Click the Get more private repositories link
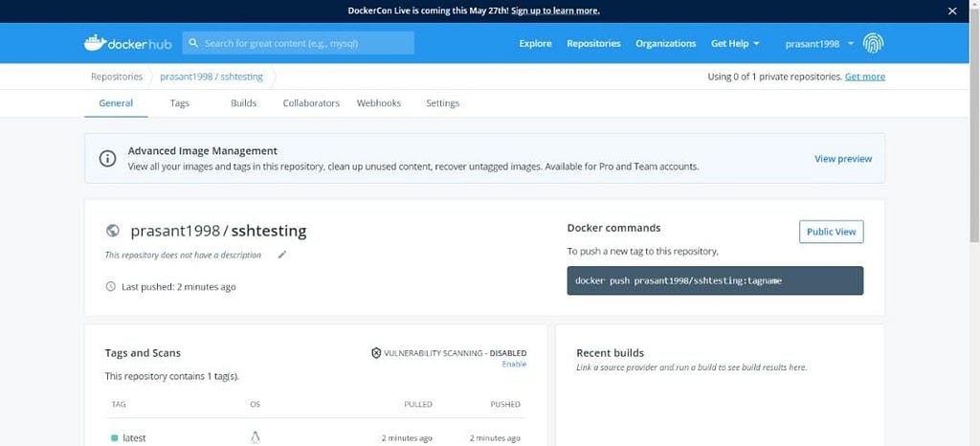Screen dimensions: 980x446 click(865, 77)
